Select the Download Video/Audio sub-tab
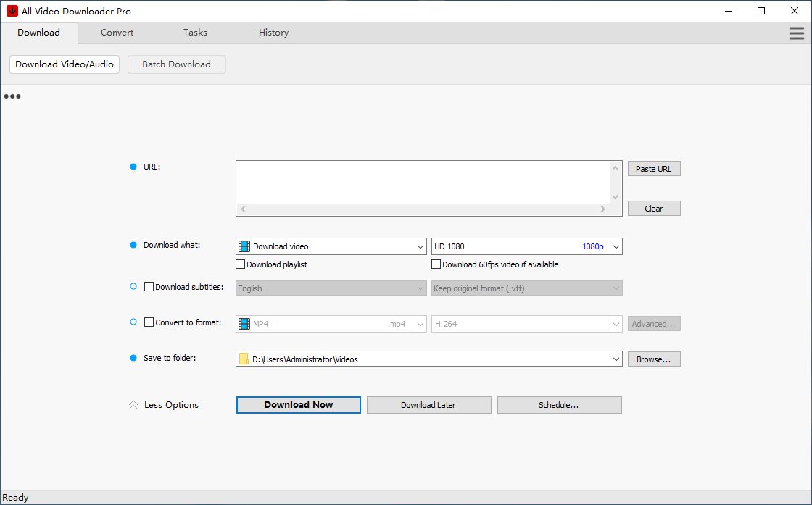 coord(65,64)
